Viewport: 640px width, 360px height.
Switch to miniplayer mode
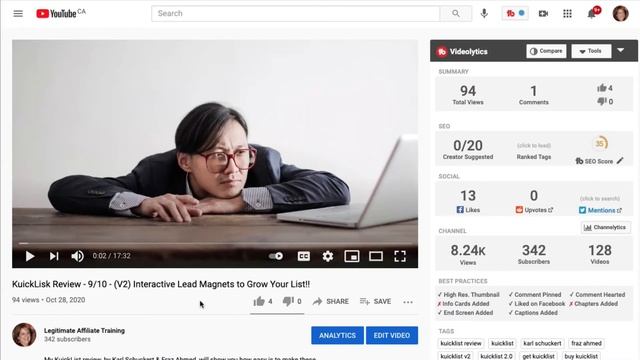(x=352, y=256)
